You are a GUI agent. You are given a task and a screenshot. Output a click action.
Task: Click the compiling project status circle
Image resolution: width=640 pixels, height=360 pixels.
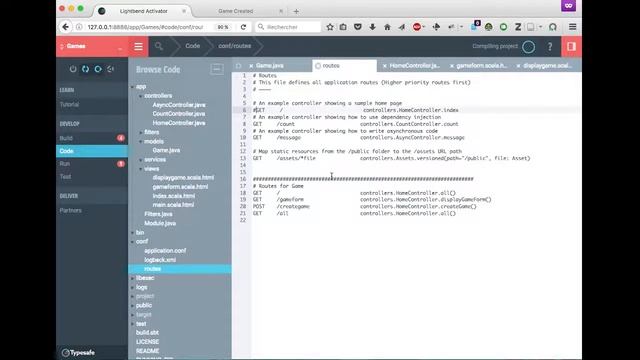pyautogui.click(x=529, y=47)
